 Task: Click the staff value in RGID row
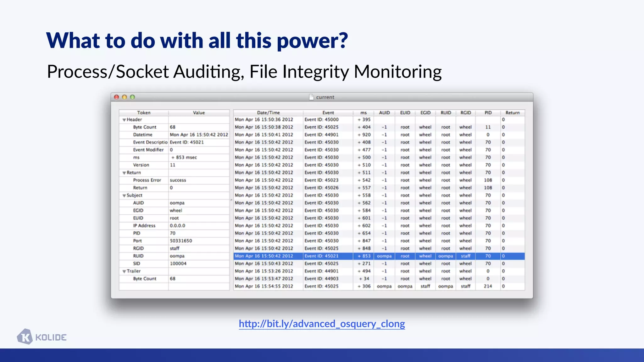pos(175,249)
